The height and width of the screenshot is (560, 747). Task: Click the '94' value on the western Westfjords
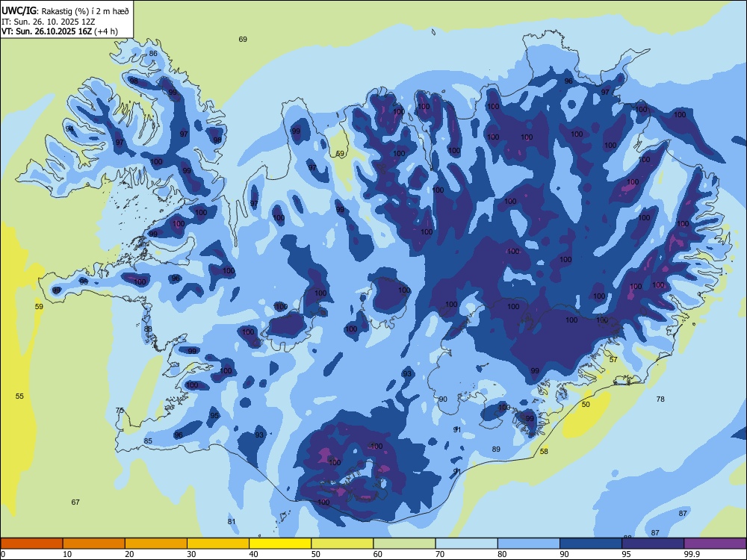tap(69, 129)
